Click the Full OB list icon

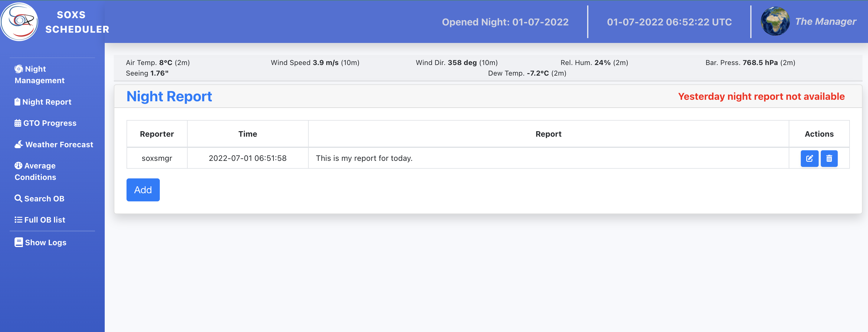[18, 220]
